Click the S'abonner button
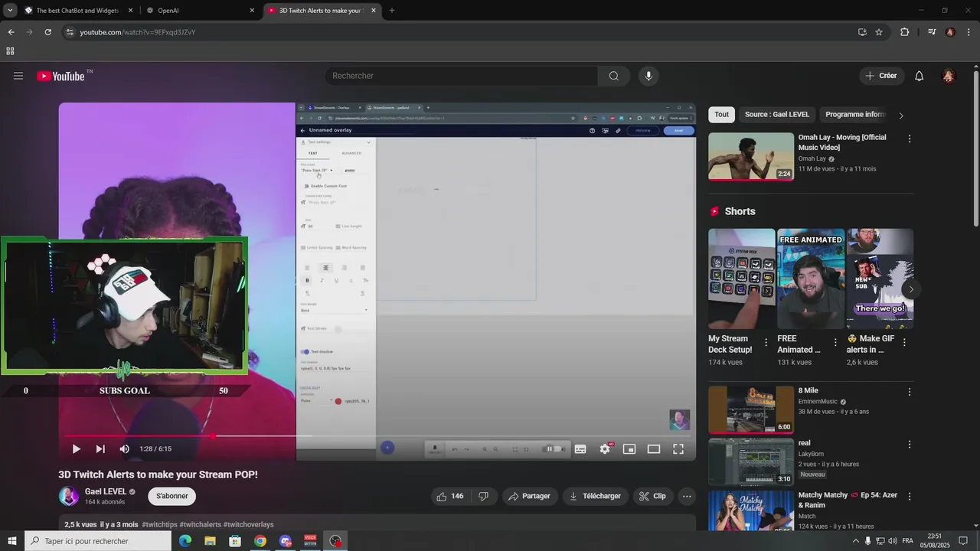This screenshot has height=551, width=980. coord(172,496)
